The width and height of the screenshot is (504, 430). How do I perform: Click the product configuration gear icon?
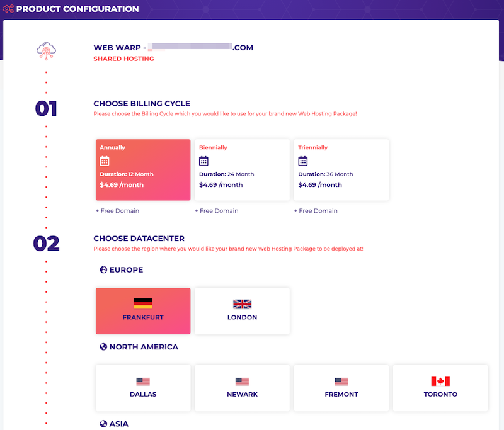coord(8,9)
